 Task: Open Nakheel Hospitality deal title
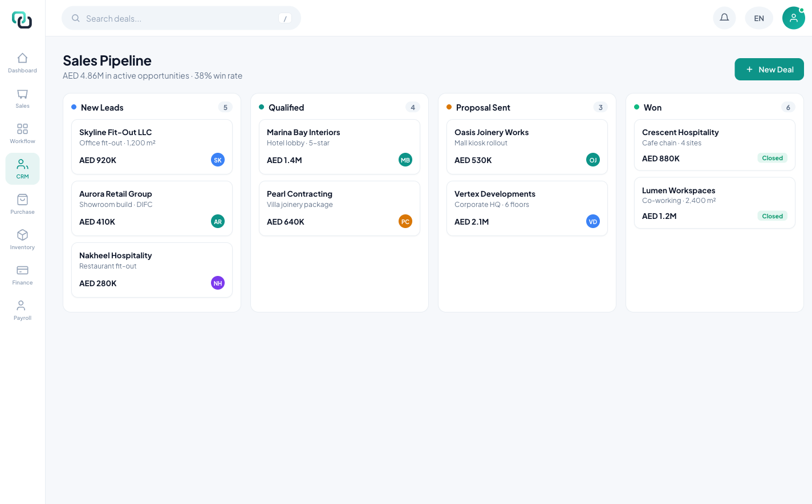click(x=116, y=255)
